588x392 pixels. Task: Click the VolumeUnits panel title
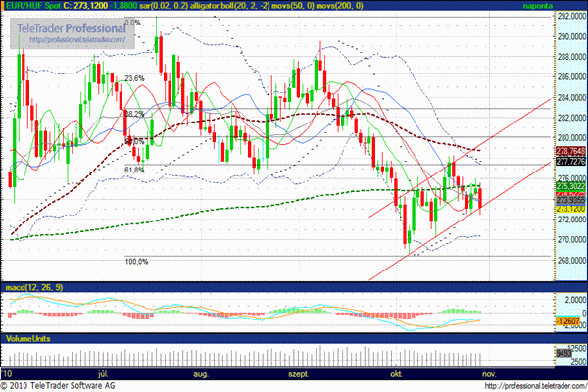pyautogui.click(x=26, y=337)
